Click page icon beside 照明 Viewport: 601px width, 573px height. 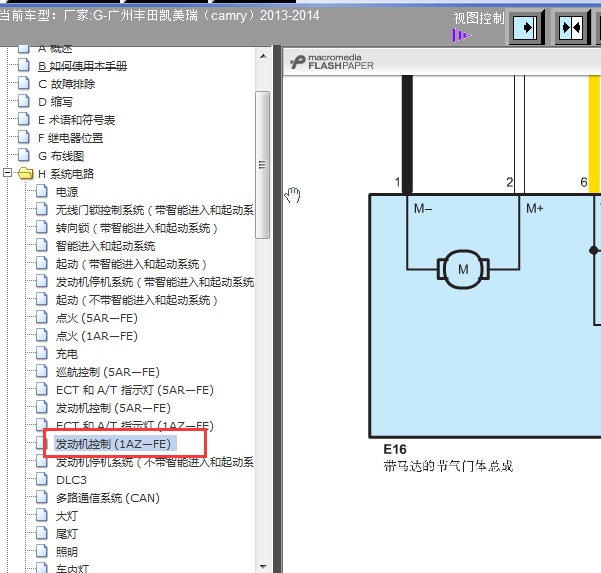pyautogui.click(x=41, y=551)
